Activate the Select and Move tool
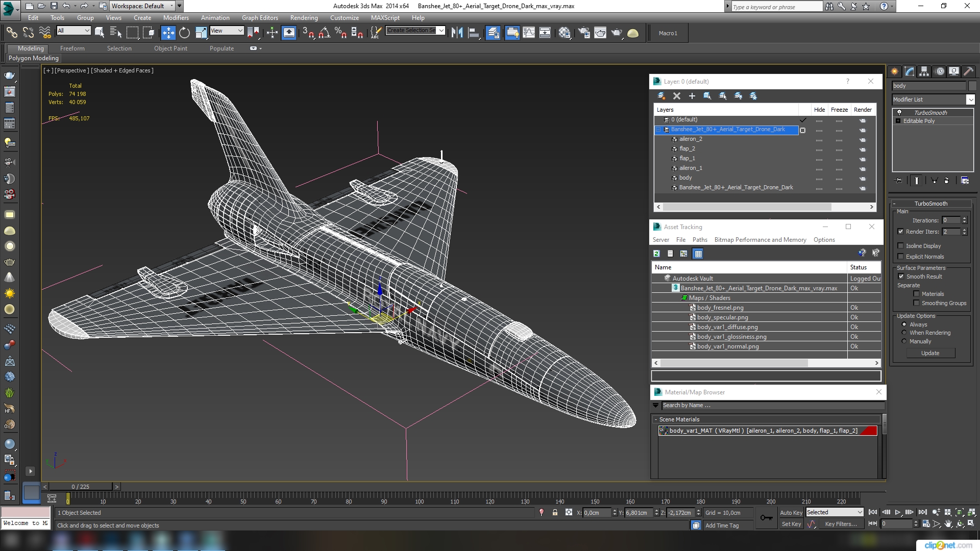The image size is (980, 551). pos(168,33)
